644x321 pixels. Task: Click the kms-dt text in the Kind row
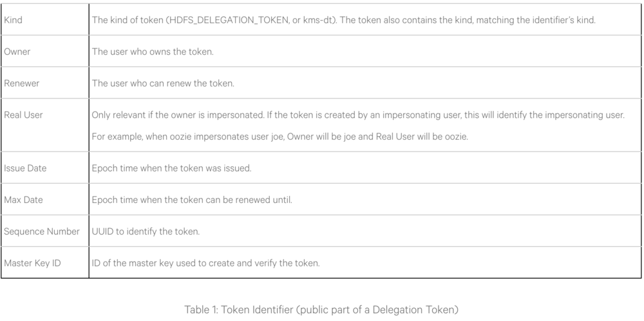click(317, 20)
